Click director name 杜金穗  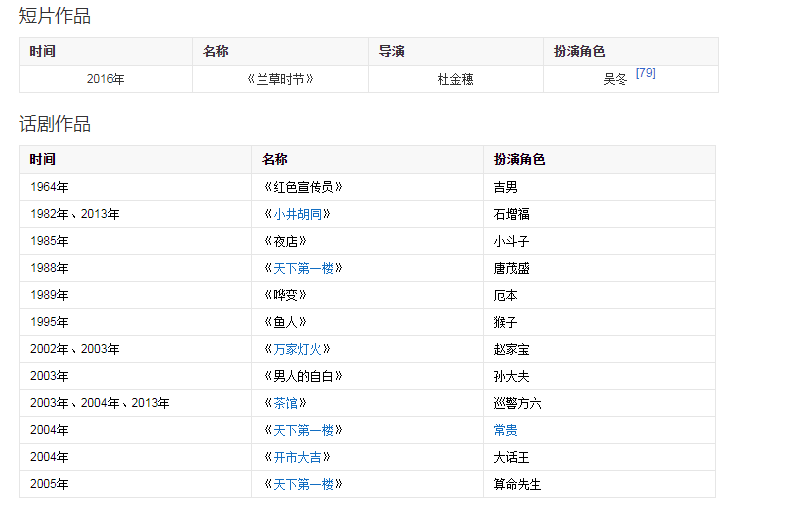point(455,79)
